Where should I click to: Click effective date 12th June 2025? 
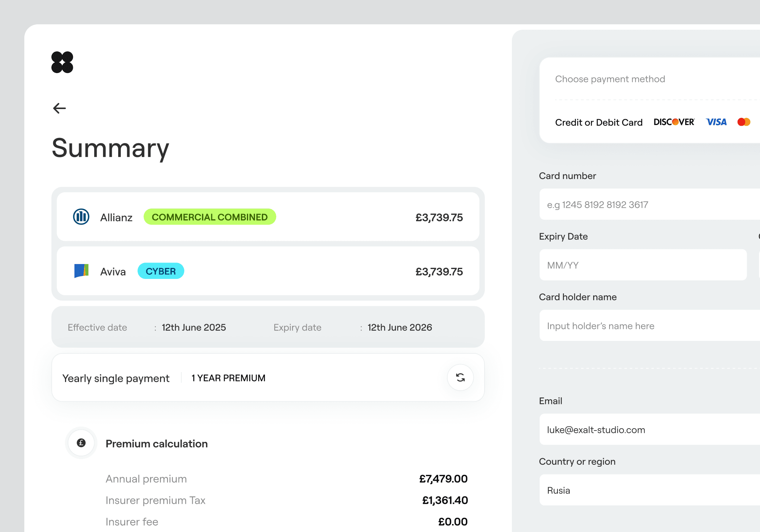(x=194, y=328)
